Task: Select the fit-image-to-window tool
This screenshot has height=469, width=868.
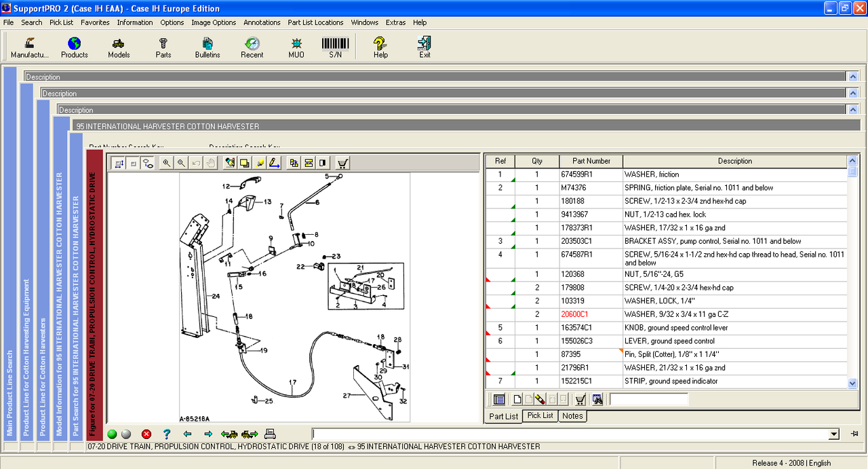Action: (118, 163)
